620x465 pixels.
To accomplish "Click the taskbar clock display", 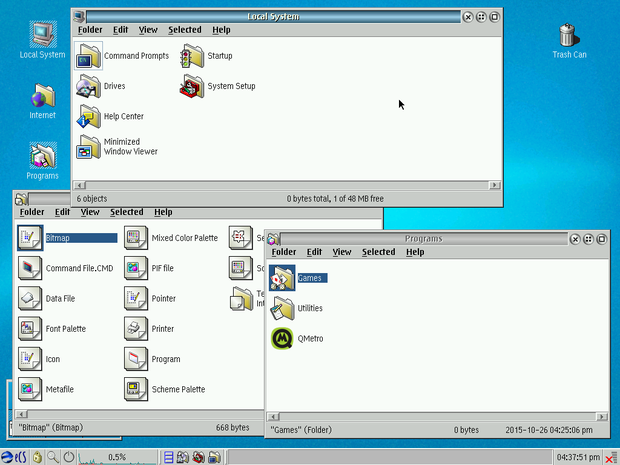I will (577, 457).
